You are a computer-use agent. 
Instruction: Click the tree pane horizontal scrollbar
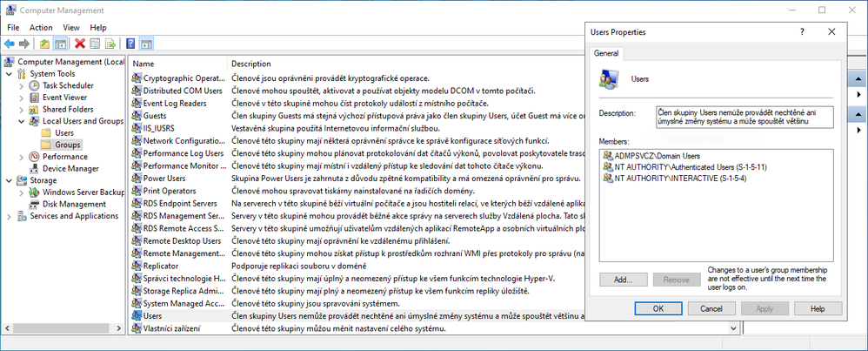(61, 329)
